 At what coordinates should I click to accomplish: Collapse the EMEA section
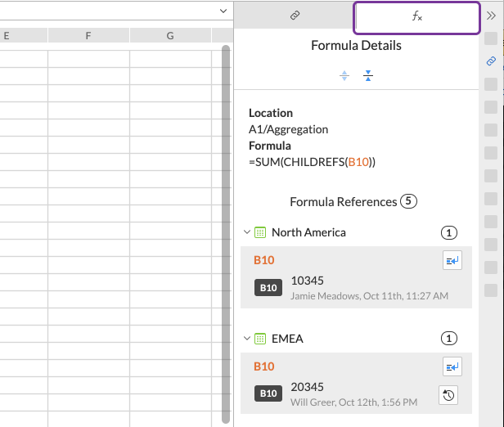[246, 338]
